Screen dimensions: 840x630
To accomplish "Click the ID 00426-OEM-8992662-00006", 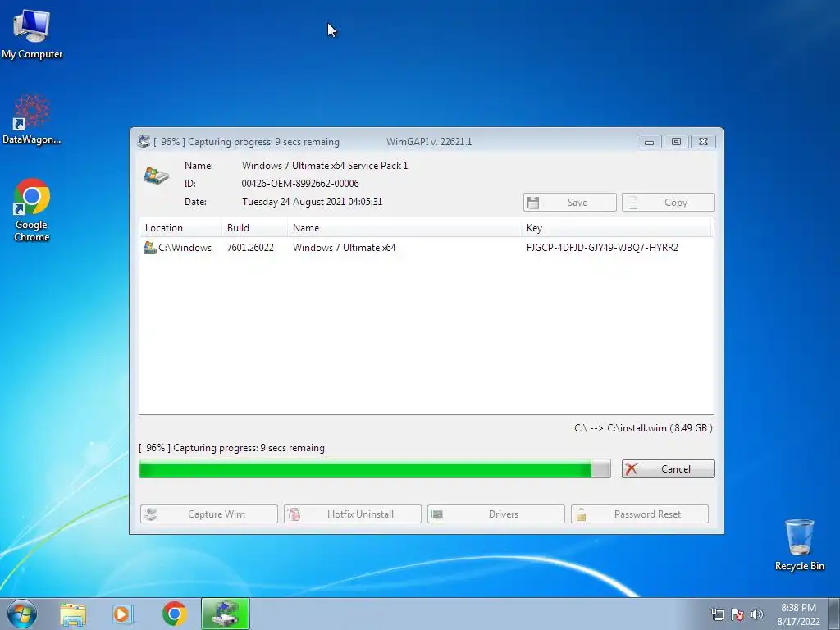I will 300,183.
